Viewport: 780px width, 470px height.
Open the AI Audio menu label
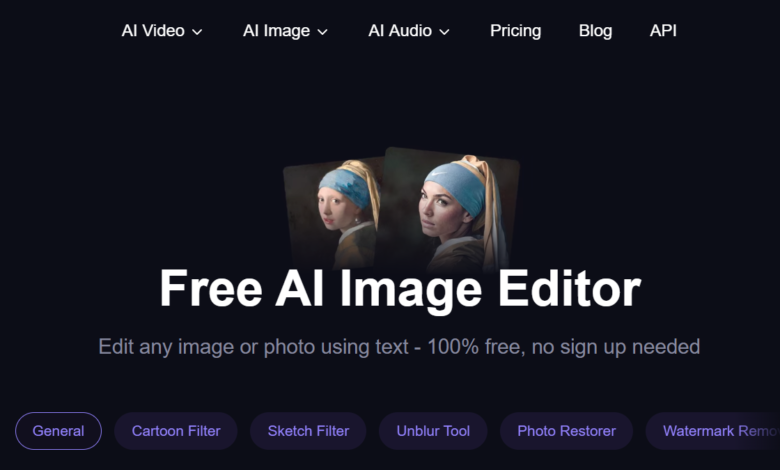(400, 31)
